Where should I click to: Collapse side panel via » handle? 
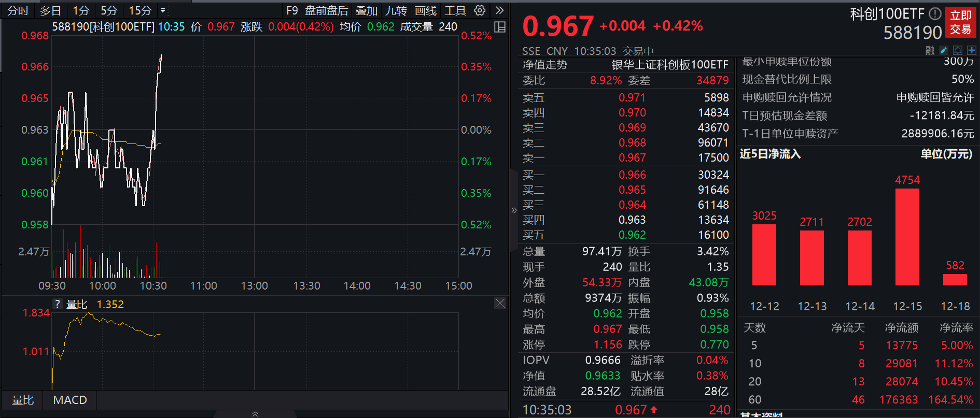tap(514, 210)
